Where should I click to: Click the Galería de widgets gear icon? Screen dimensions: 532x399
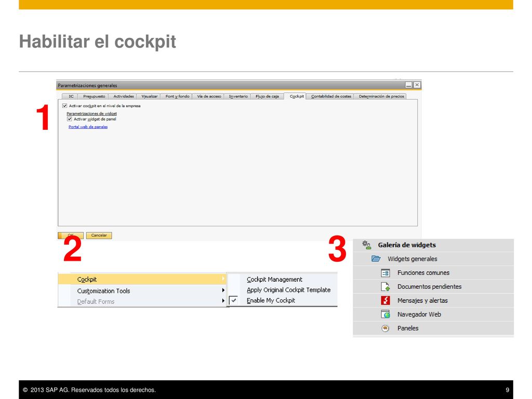pyautogui.click(x=366, y=245)
